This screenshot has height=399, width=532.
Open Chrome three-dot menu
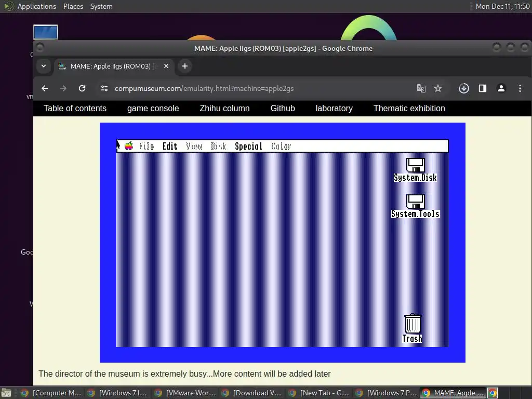click(x=520, y=88)
